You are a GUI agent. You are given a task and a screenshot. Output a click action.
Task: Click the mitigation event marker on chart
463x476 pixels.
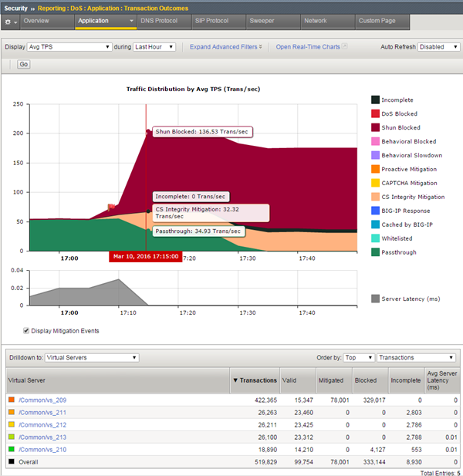[112, 207]
